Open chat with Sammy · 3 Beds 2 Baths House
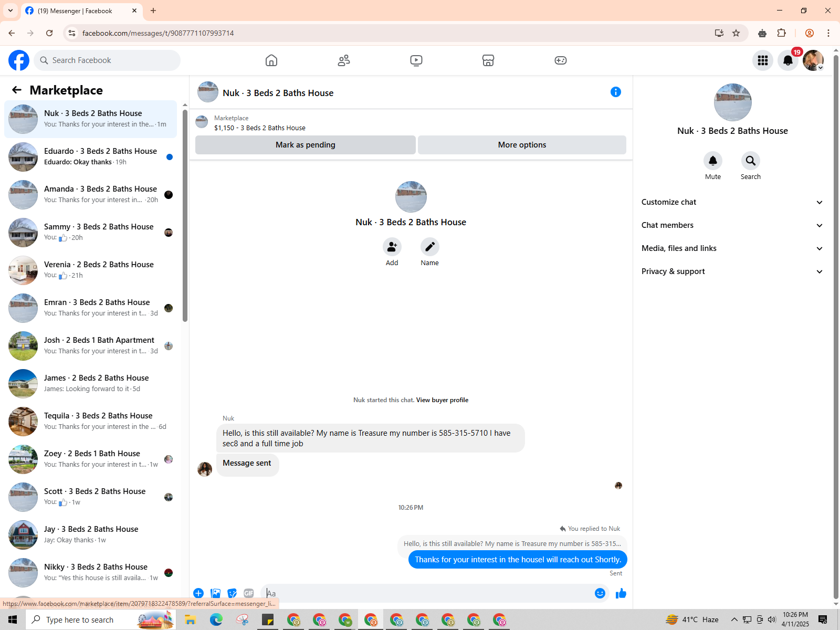The height and width of the screenshot is (630, 840). 90,233
